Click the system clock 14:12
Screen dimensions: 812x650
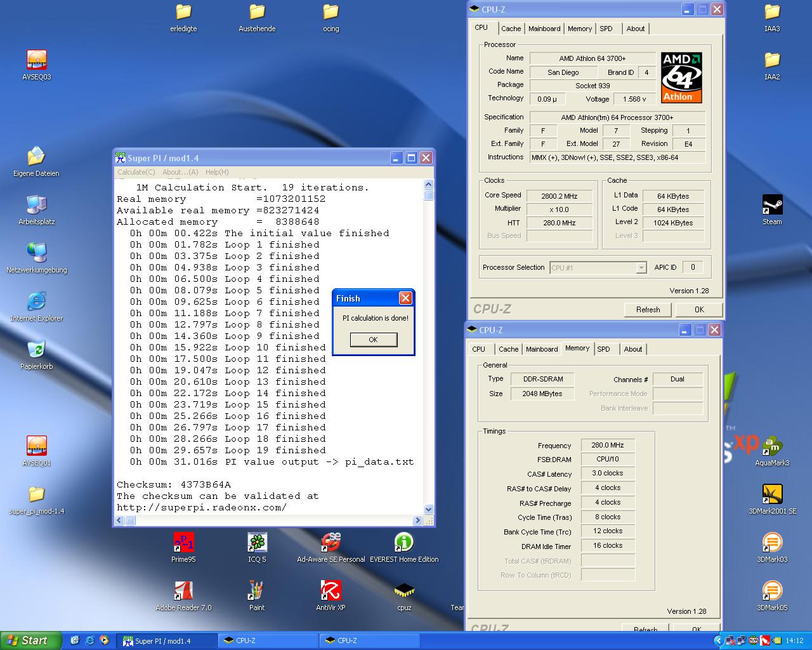pyautogui.click(x=794, y=641)
